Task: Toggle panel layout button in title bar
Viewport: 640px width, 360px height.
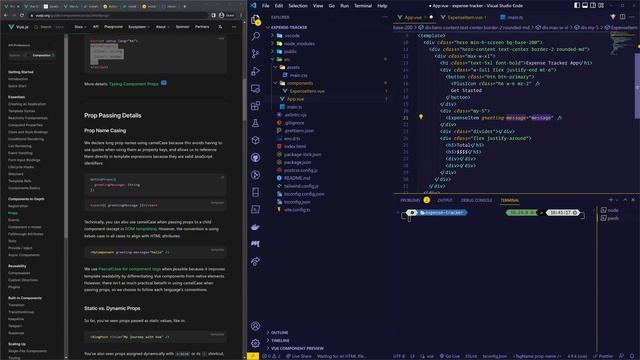Action: point(585,6)
